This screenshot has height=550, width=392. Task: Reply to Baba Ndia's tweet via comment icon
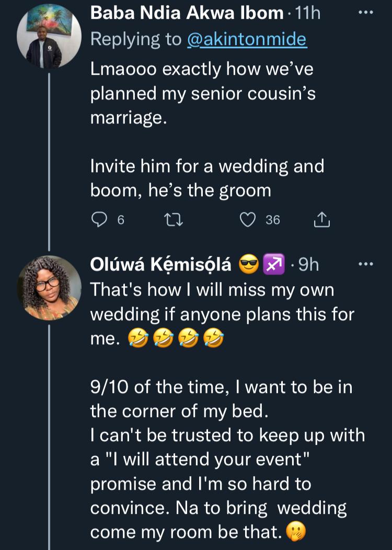click(99, 220)
